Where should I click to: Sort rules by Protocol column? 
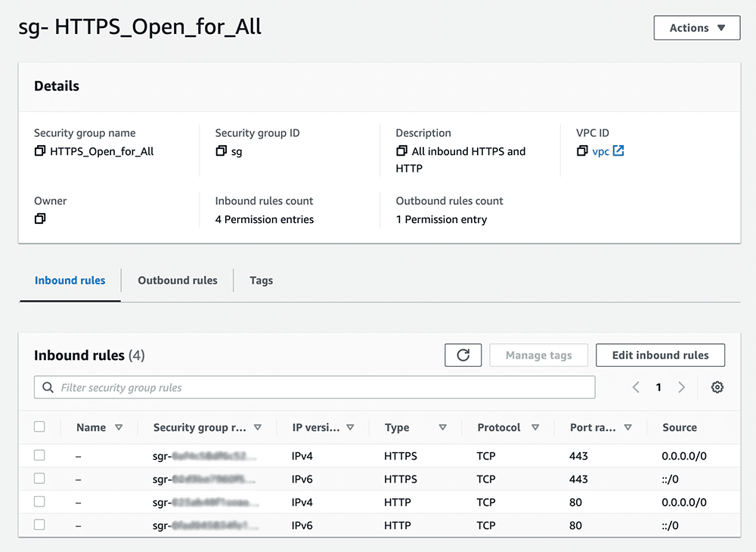click(x=535, y=428)
